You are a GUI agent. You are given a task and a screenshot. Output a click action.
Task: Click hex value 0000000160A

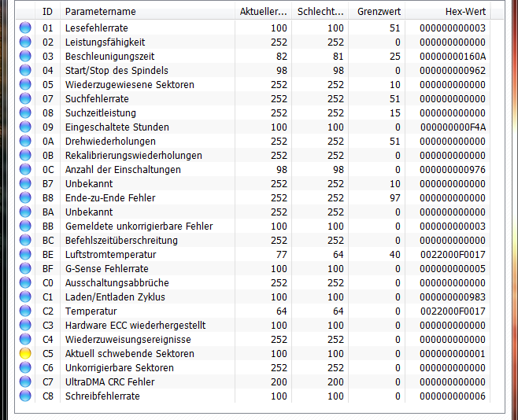[453, 57]
